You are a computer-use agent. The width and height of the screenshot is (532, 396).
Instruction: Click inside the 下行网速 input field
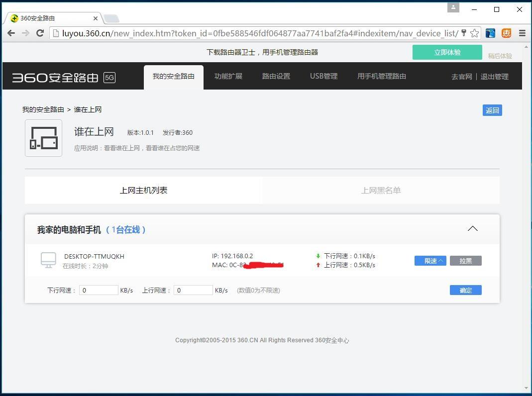(x=98, y=290)
